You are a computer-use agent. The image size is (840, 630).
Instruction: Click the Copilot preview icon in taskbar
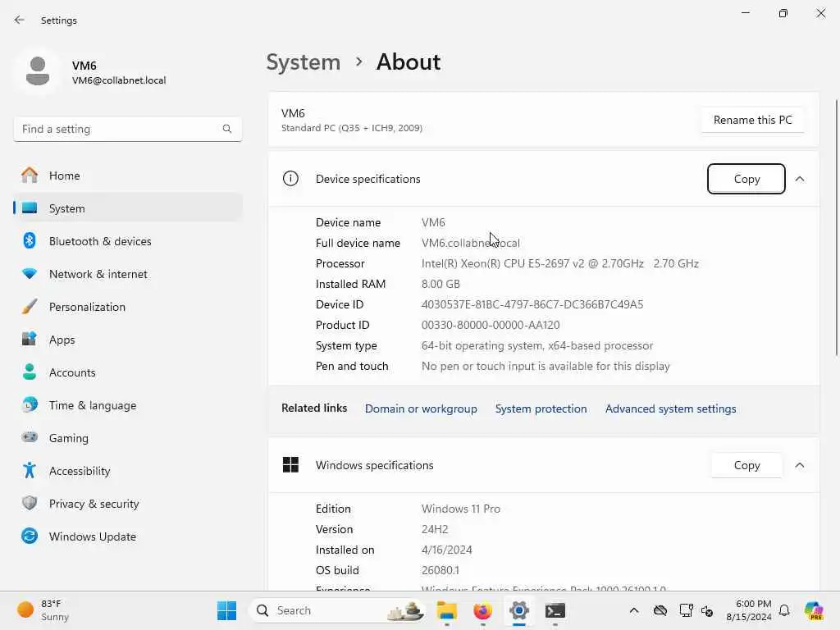tap(814, 610)
